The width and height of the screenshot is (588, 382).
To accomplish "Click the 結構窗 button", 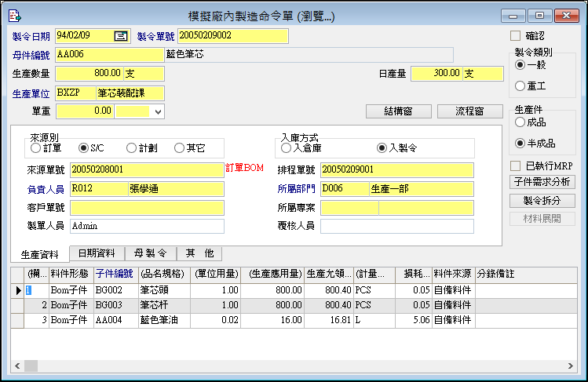I will (400, 111).
